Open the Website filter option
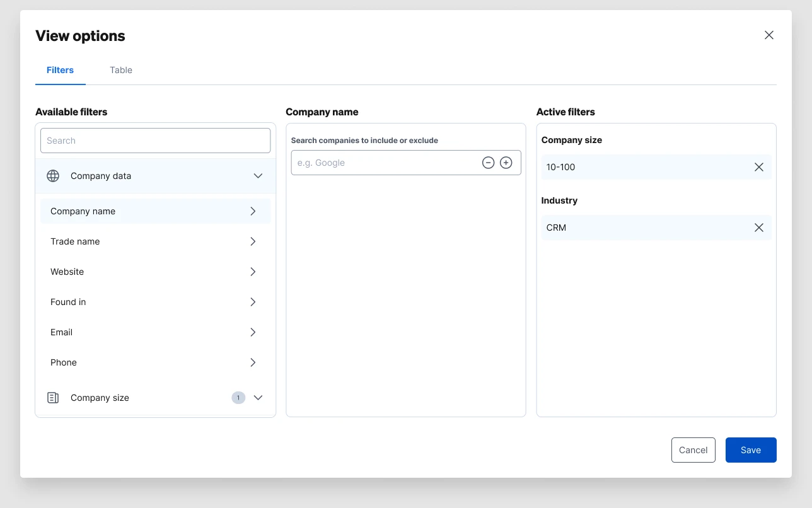Screen dimensions: 812x508 coord(155,272)
